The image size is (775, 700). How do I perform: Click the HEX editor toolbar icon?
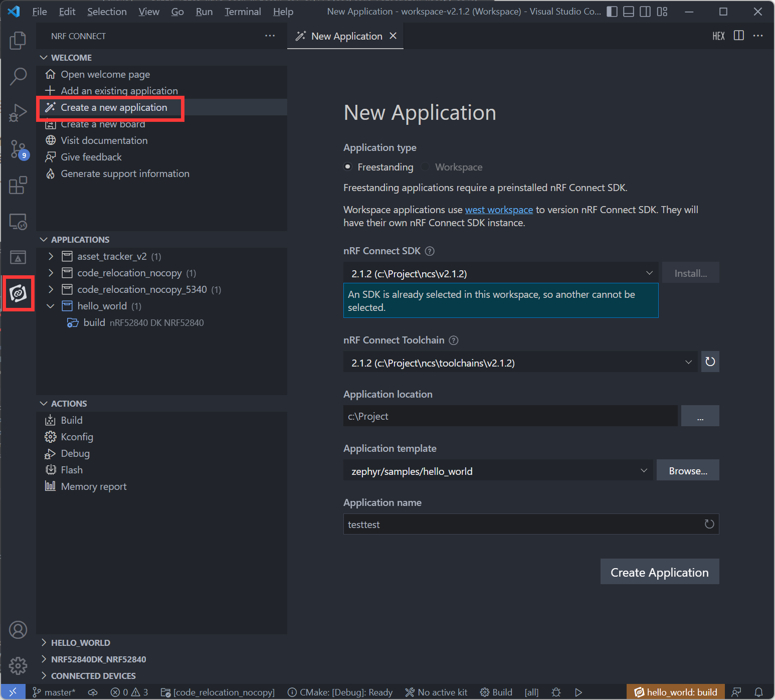point(719,36)
